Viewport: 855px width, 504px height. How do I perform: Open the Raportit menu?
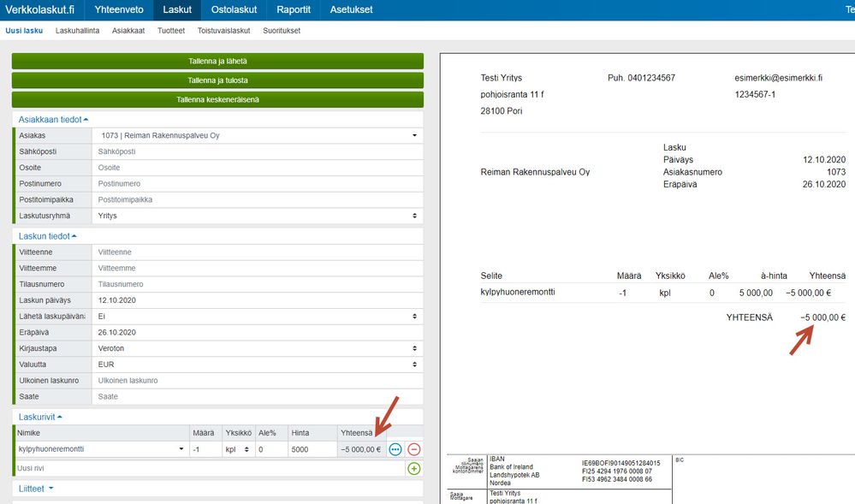point(294,9)
